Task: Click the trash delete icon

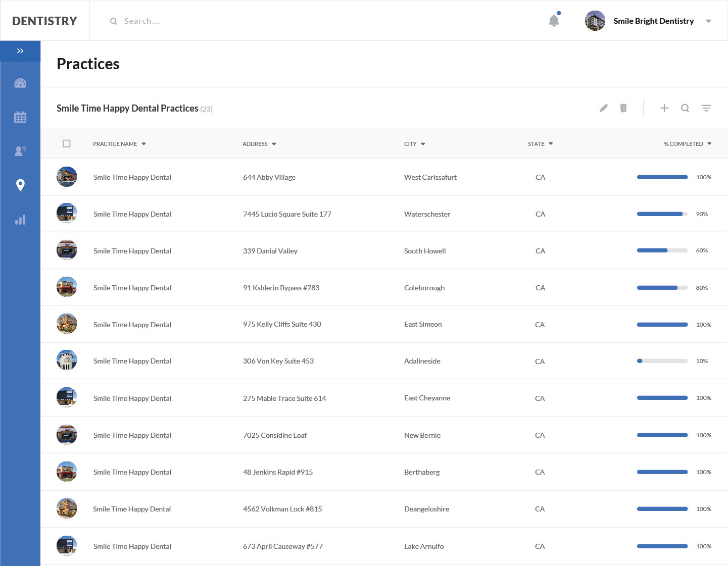Action: click(623, 108)
